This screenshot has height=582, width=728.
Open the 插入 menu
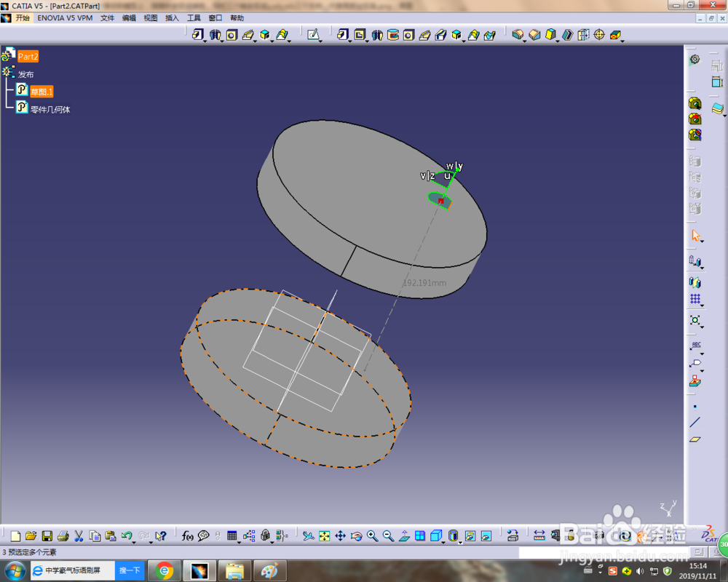coord(172,18)
